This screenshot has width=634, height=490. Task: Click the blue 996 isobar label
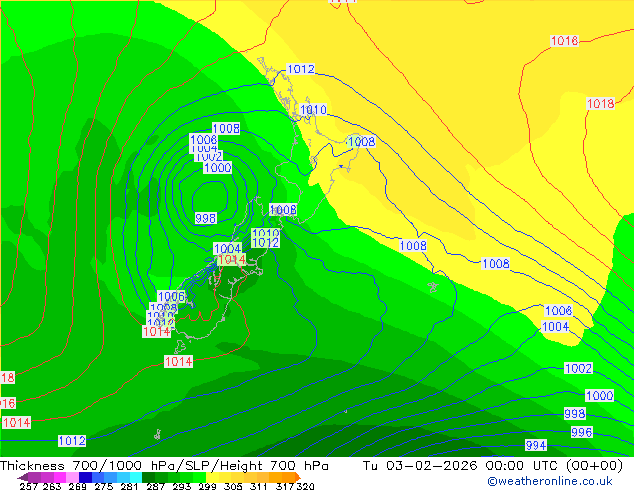click(x=581, y=432)
